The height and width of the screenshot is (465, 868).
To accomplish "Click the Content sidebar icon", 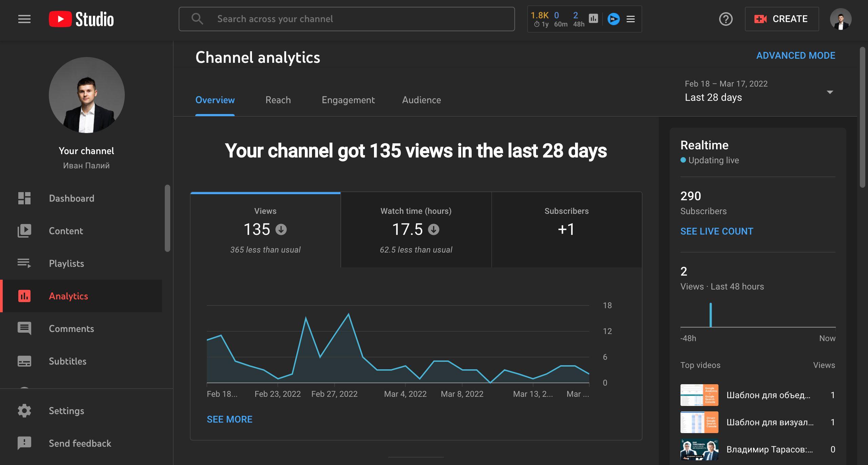I will click(x=23, y=231).
